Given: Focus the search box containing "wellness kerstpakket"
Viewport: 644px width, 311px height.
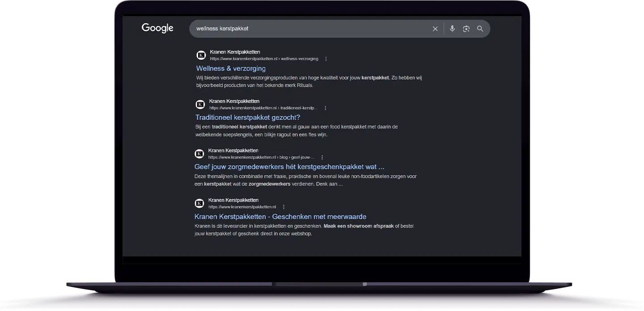Looking at the screenshot, I should (x=339, y=29).
